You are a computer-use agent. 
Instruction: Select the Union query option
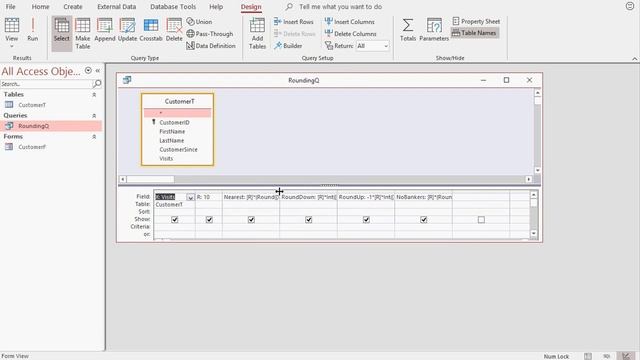point(199,22)
